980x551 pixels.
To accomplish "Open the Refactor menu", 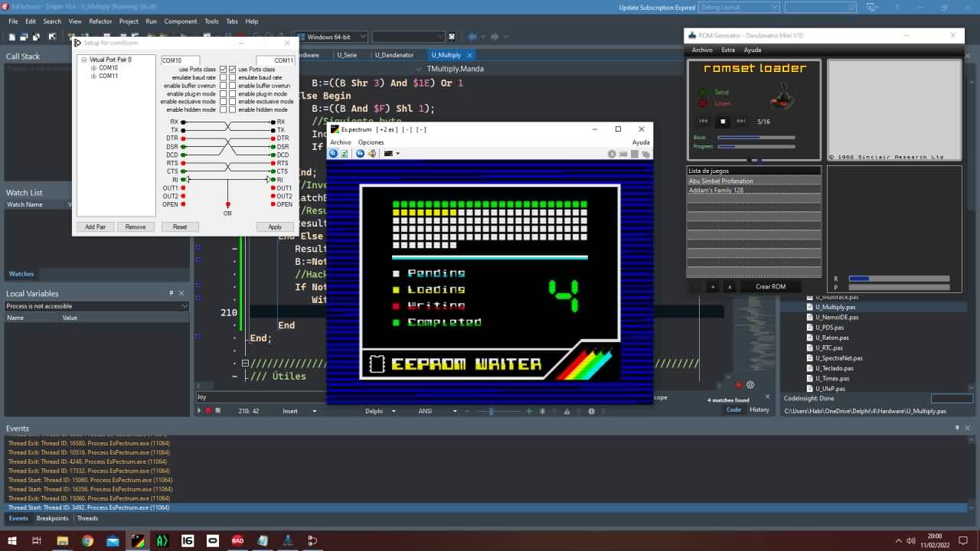I will (100, 21).
